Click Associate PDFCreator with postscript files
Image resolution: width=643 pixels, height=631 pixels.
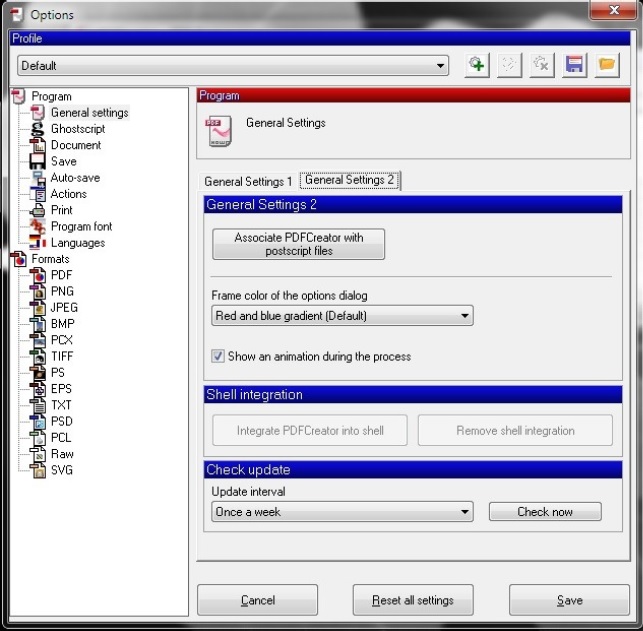pyautogui.click(x=299, y=244)
